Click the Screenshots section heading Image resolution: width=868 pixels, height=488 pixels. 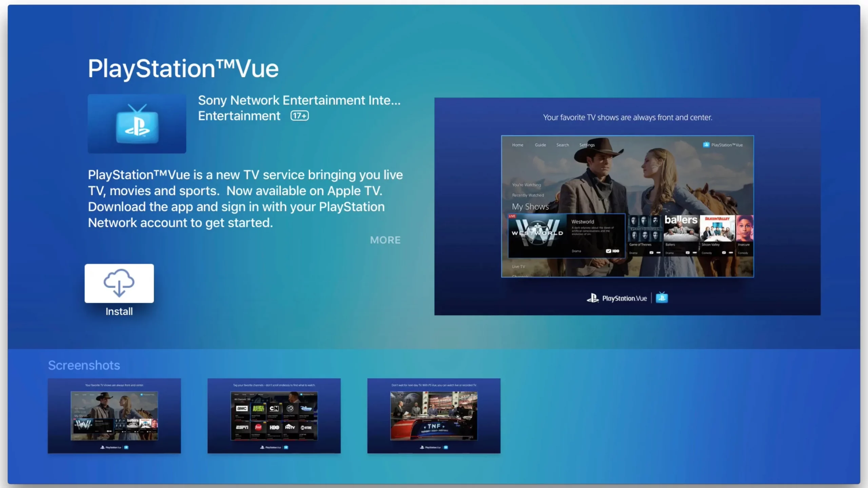(x=84, y=365)
